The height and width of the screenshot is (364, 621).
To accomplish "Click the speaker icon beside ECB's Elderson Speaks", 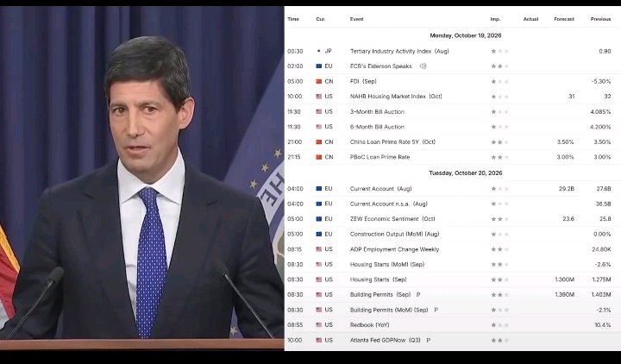I will click(423, 66).
